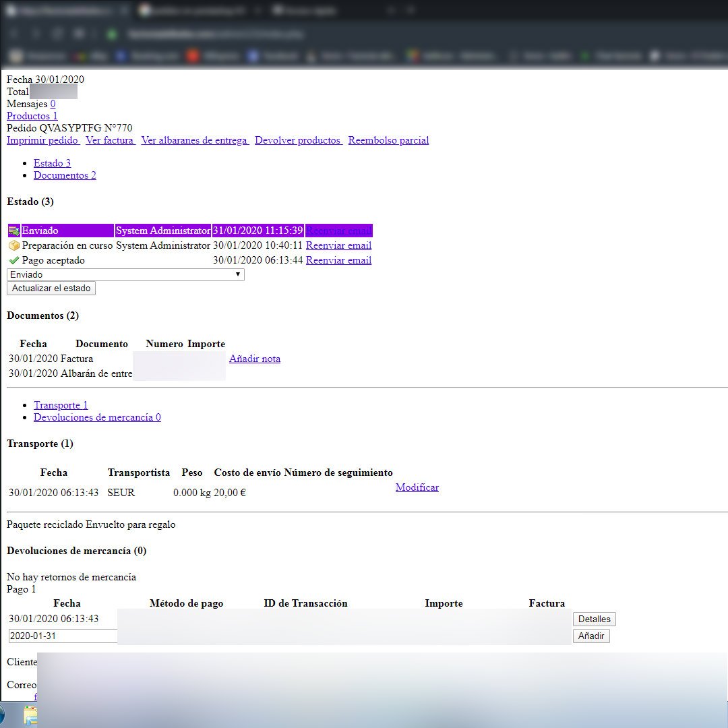
Task: Switch to Devoluciones de mercancía 0 tab
Action: [97, 417]
